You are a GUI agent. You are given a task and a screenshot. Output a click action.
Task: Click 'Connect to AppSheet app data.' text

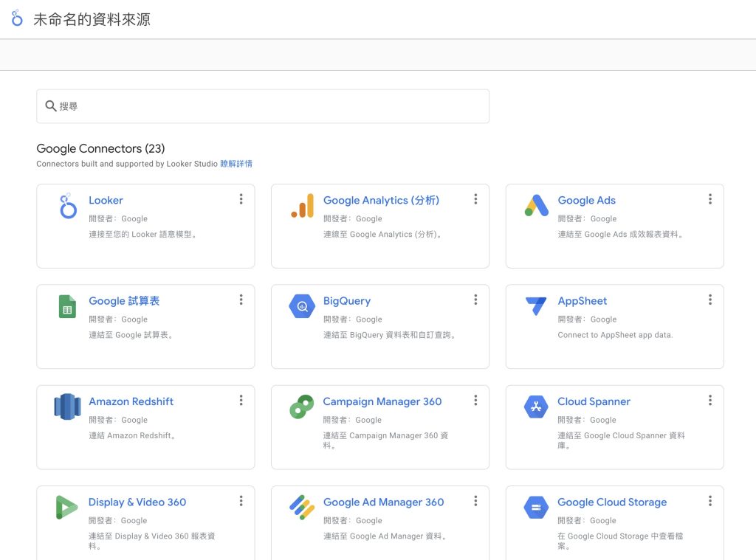tap(615, 335)
